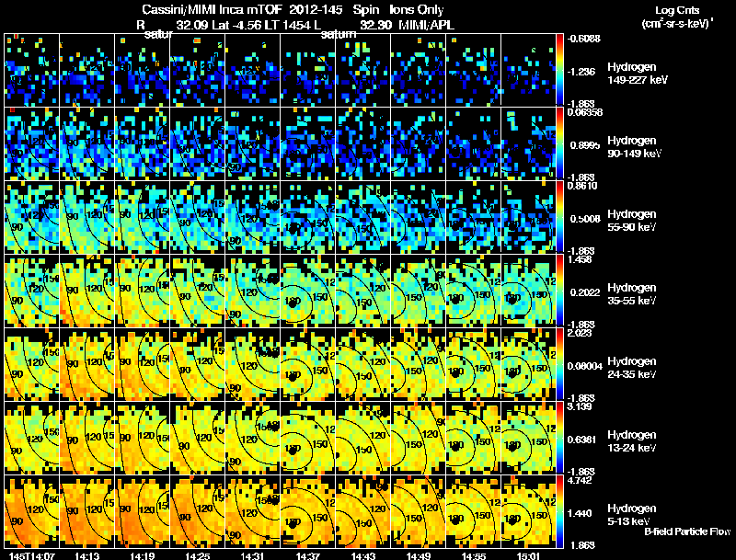The image size is (736, 560).
Task: Open the 5-13 keV panel at 14:19
Action: click(x=143, y=511)
